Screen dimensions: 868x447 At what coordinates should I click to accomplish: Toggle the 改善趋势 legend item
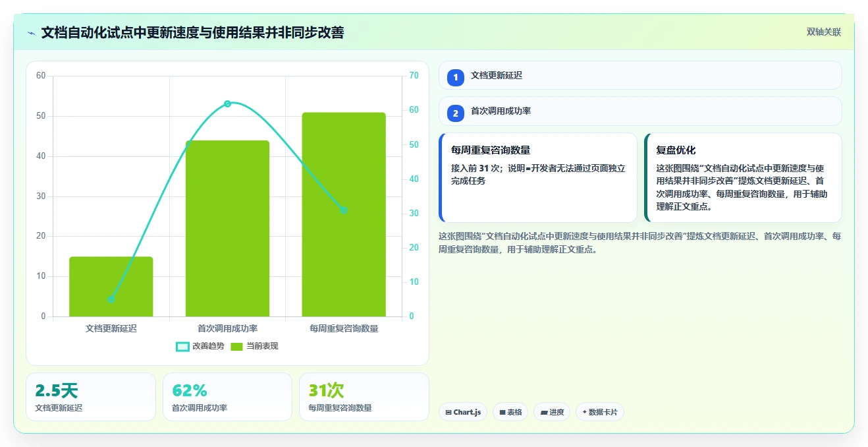pos(200,346)
